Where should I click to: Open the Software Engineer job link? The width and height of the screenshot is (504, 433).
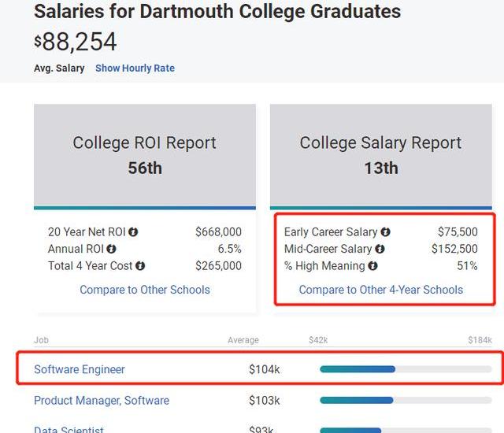click(x=80, y=369)
